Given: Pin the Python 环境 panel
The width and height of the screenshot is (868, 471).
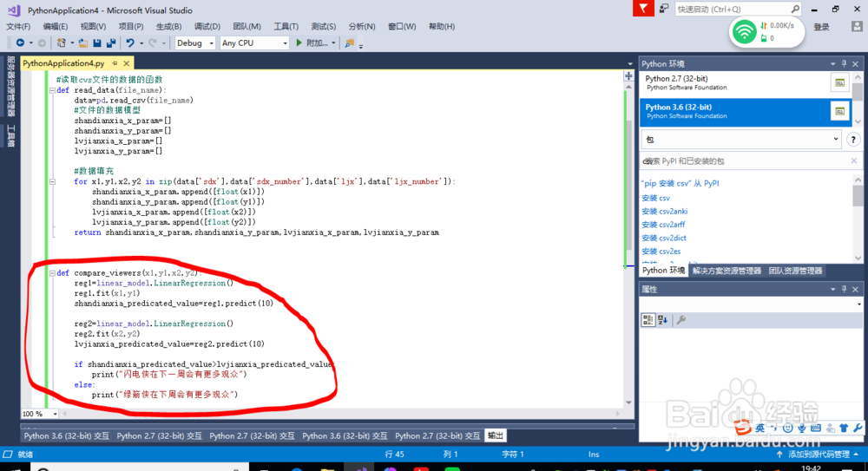Looking at the screenshot, I should [x=845, y=63].
